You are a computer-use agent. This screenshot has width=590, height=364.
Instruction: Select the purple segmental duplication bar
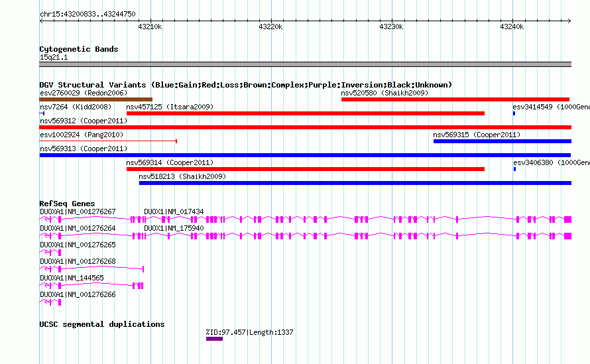(215, 339)
